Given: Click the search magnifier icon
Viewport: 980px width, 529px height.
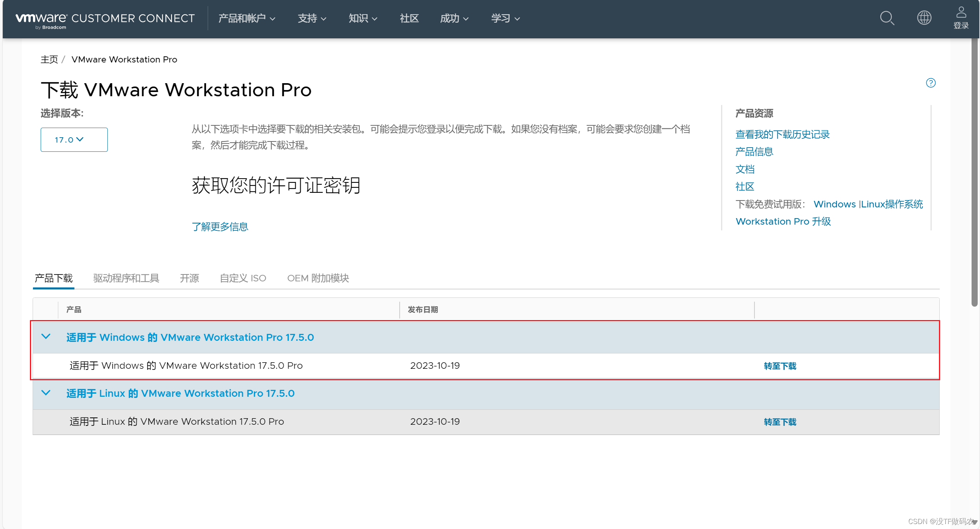Looking at the screenshot, I should (x=887, y=18).
